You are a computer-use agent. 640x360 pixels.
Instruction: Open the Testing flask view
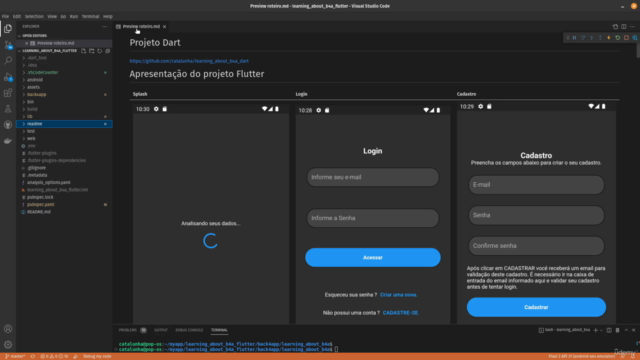click(x=8, y=109)
